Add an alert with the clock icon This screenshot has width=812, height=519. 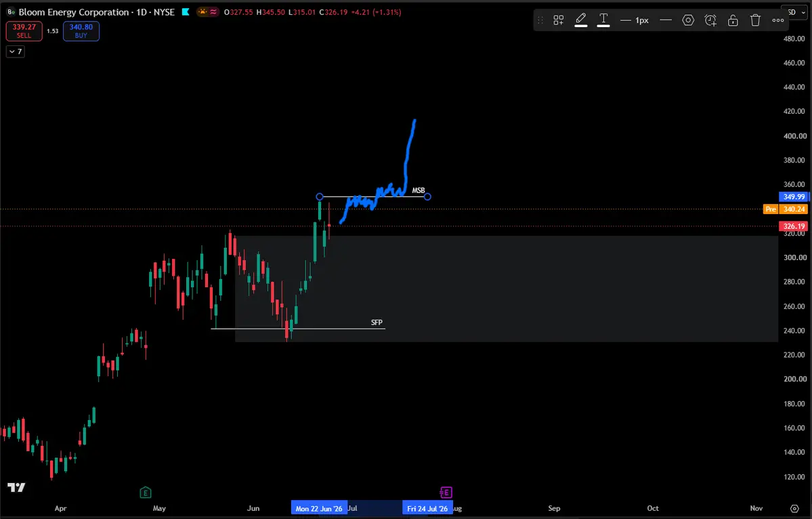710,20
